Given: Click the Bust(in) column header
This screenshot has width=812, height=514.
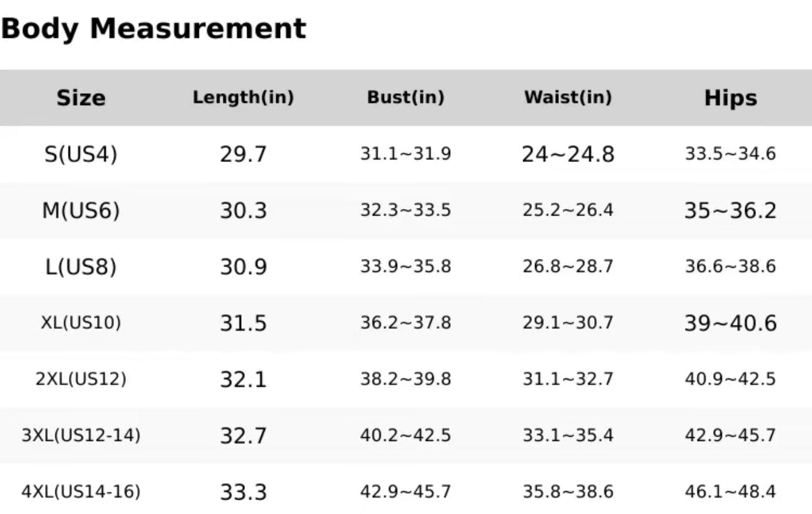Looking at the screenshot, I should [405, 98].
